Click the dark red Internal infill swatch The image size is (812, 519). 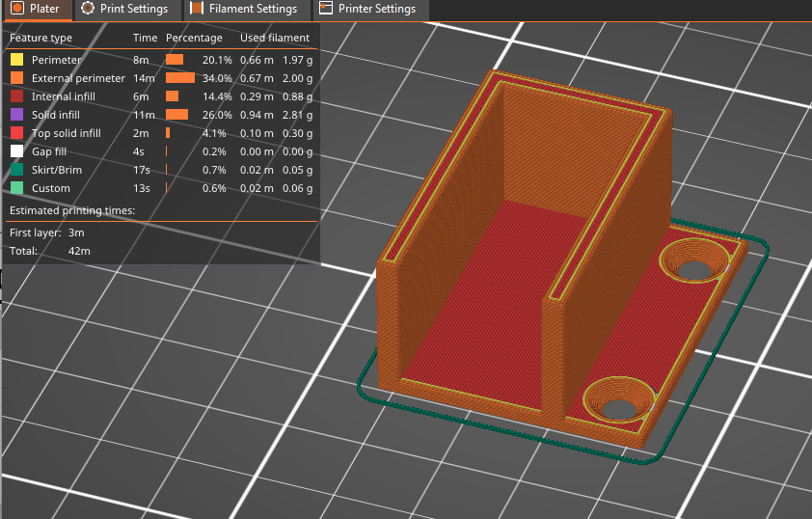[17, 96]
